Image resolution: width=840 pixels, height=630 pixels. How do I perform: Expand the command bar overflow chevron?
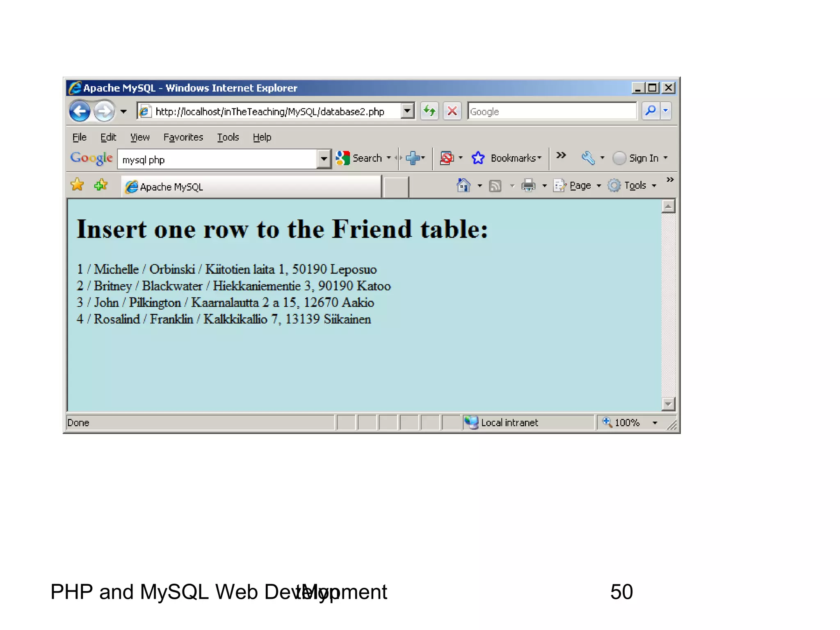670,180
